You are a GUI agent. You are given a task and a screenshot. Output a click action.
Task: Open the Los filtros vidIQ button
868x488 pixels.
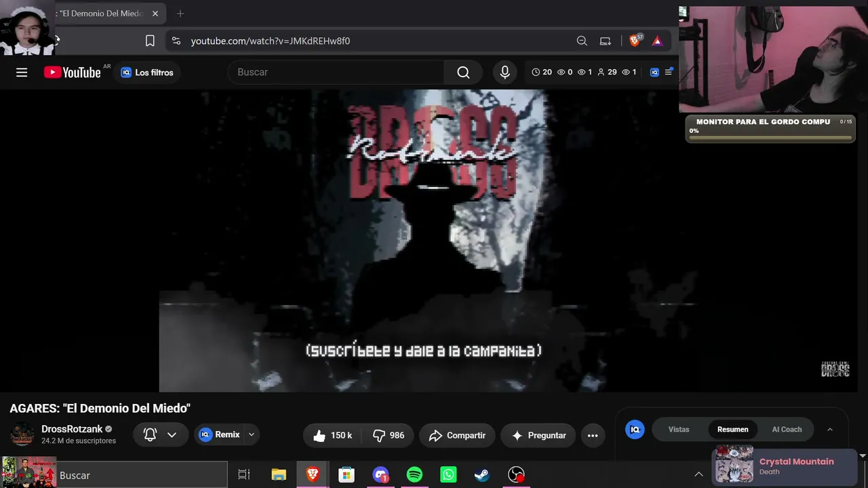(x=146, y=73)
